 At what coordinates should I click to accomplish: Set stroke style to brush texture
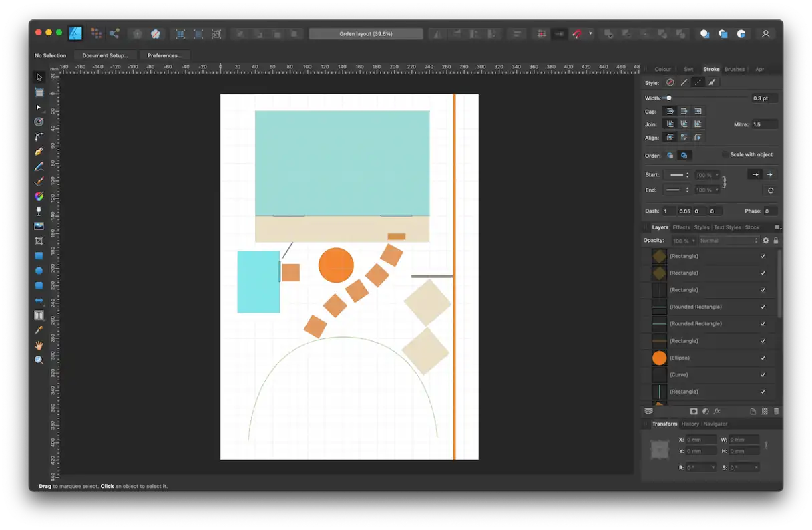[712, 82]
